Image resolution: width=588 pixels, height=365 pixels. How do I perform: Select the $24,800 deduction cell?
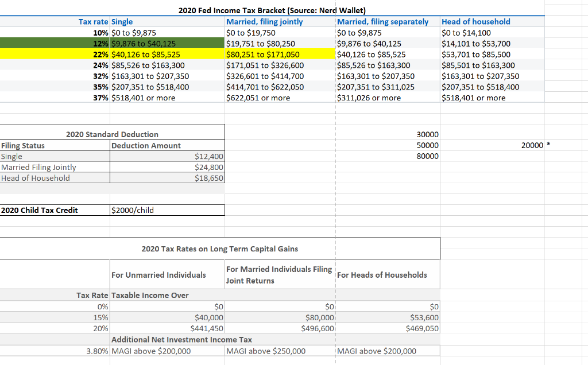[167, 167]
